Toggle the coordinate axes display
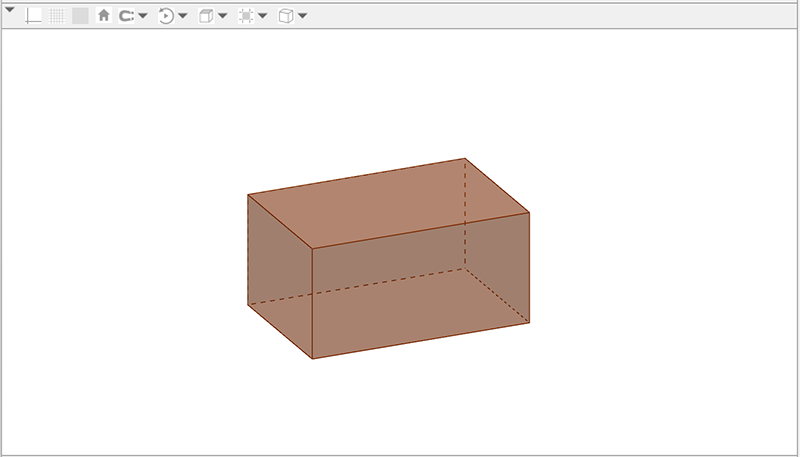The width and height of the screenshot is (800, 457). pyautogui.click(x=33, y=16)
